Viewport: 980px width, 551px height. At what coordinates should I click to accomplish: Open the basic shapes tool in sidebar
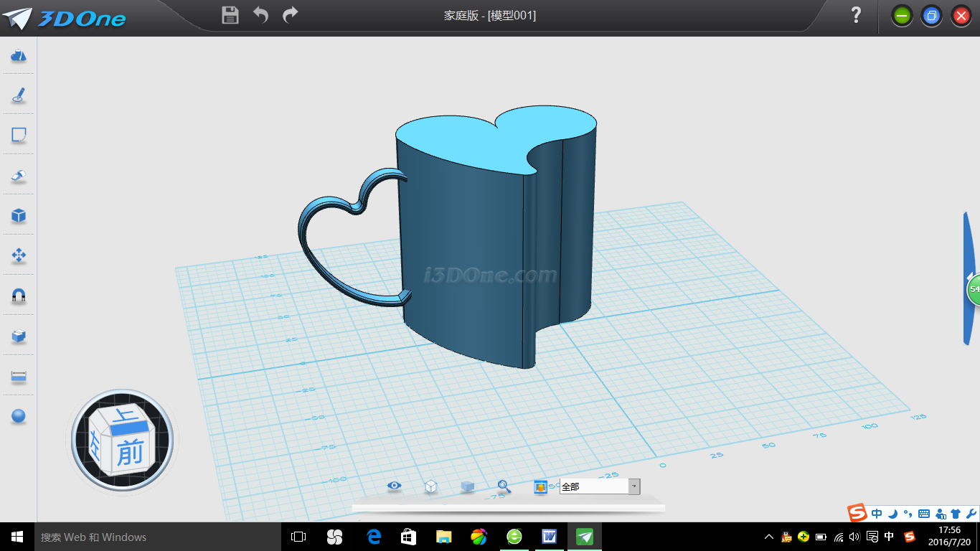pos(19,55)
